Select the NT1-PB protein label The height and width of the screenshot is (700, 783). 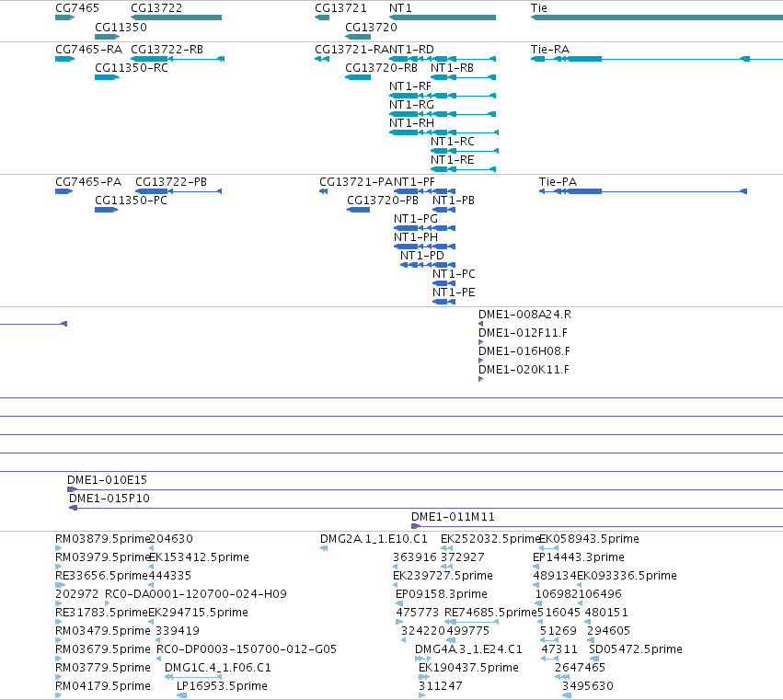454,201
